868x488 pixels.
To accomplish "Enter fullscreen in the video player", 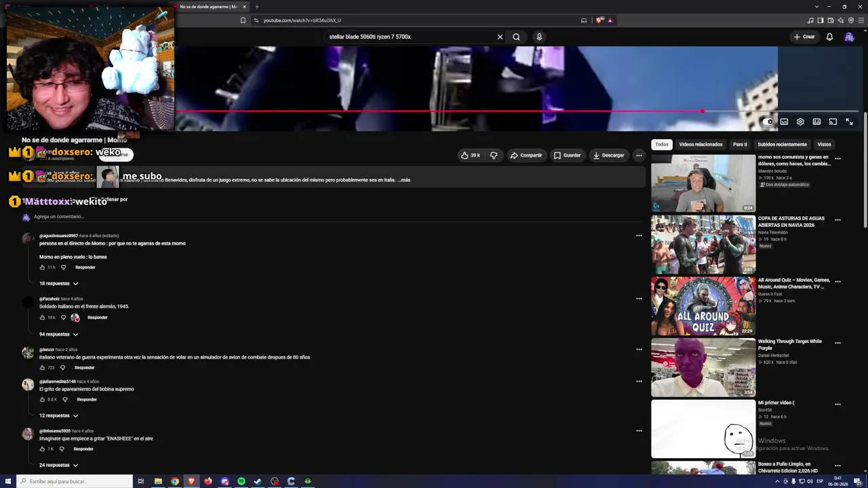I will click(x=849, y=122).
